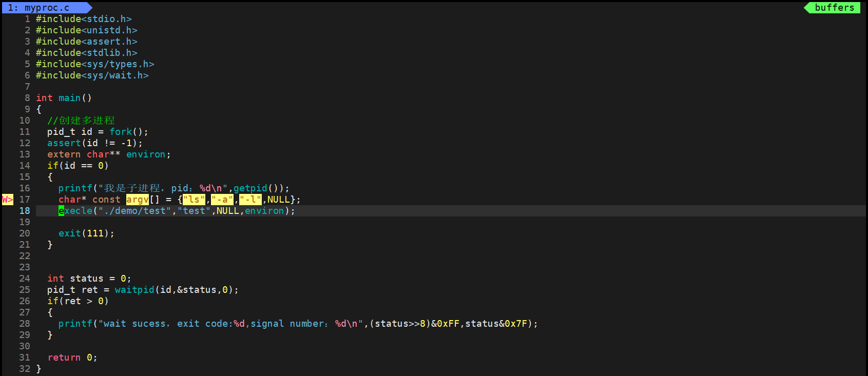Place cursor on #include<sys/types.h> line
This screenshot has height=376, width=868.
coord(95,64)
